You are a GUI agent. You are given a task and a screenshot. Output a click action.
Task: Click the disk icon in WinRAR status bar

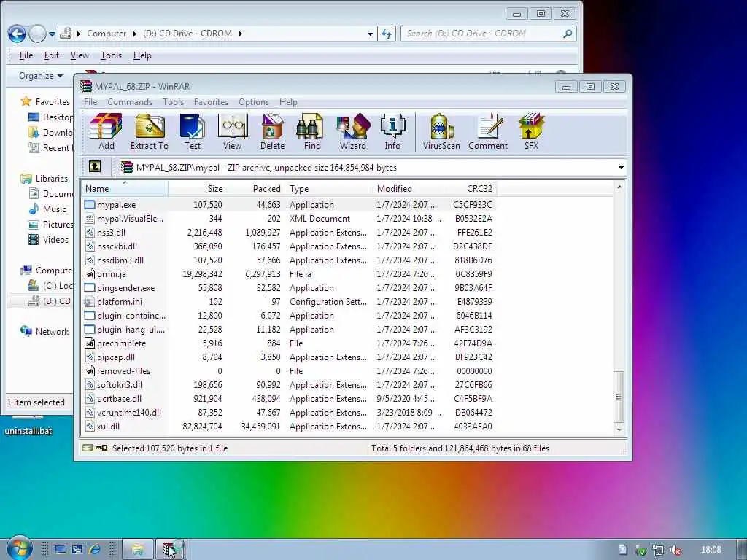(x=87, y=448)
